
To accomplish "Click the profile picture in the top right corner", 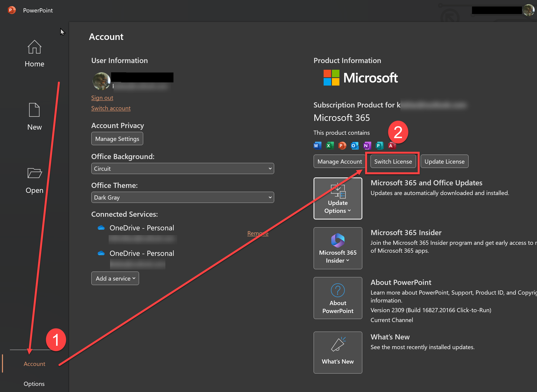I will point(529,10).
